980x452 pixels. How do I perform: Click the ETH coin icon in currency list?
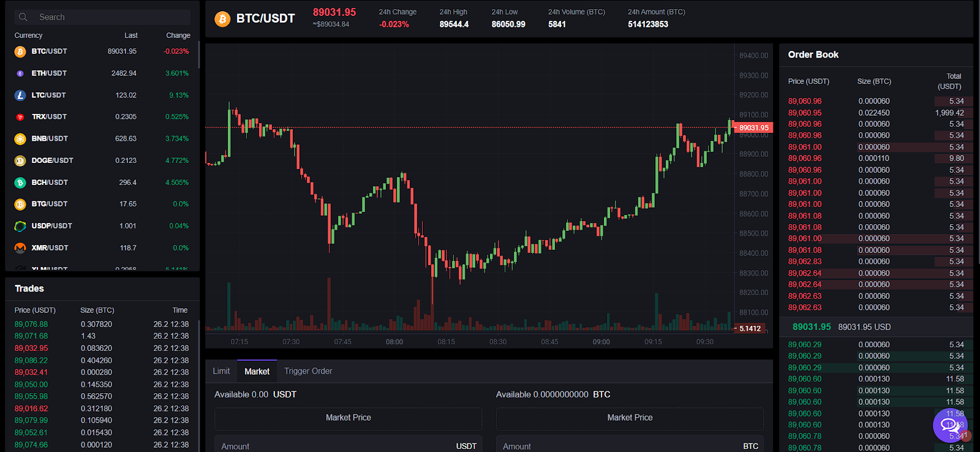[20, 73]
